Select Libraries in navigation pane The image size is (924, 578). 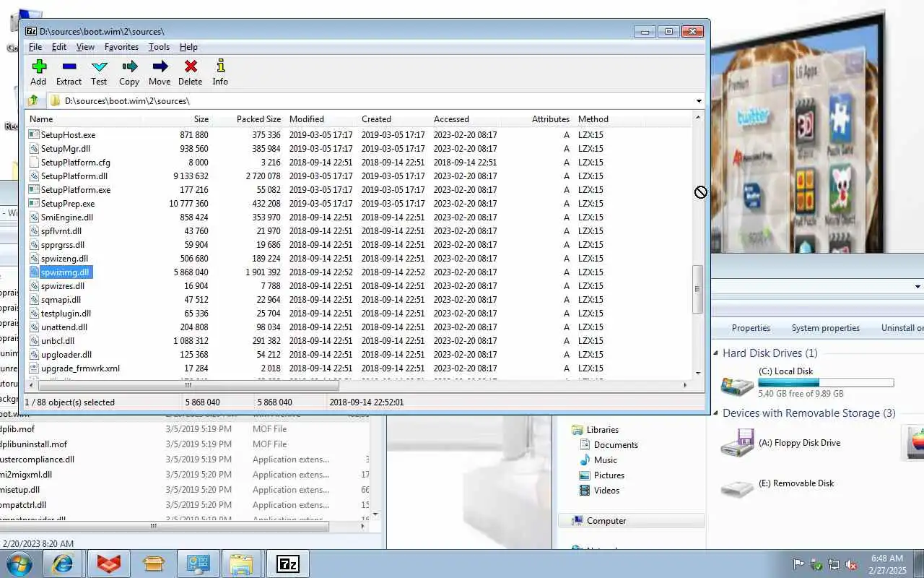[x=603, y=430]
